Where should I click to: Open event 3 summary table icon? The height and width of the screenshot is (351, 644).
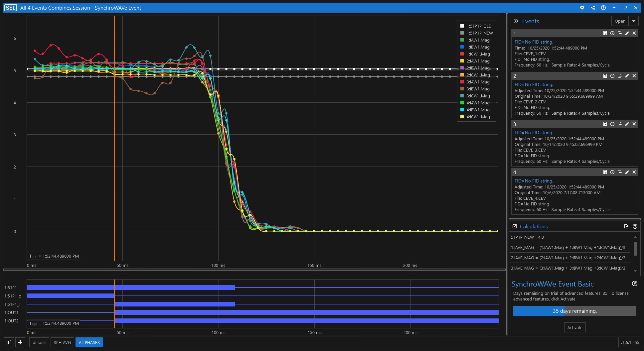coord(605,124)
